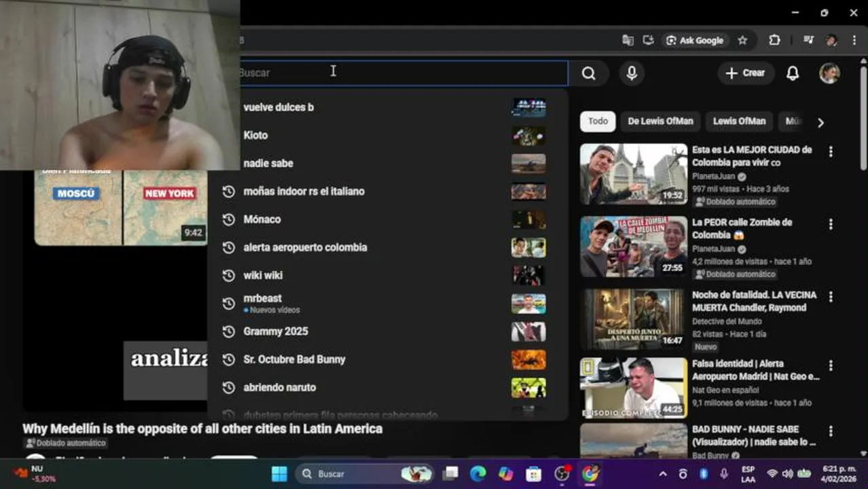This screenshot has height=489, width=868.
Task: Choose the 'wiki wiki' search suggestion
Action: click(387, 275)
